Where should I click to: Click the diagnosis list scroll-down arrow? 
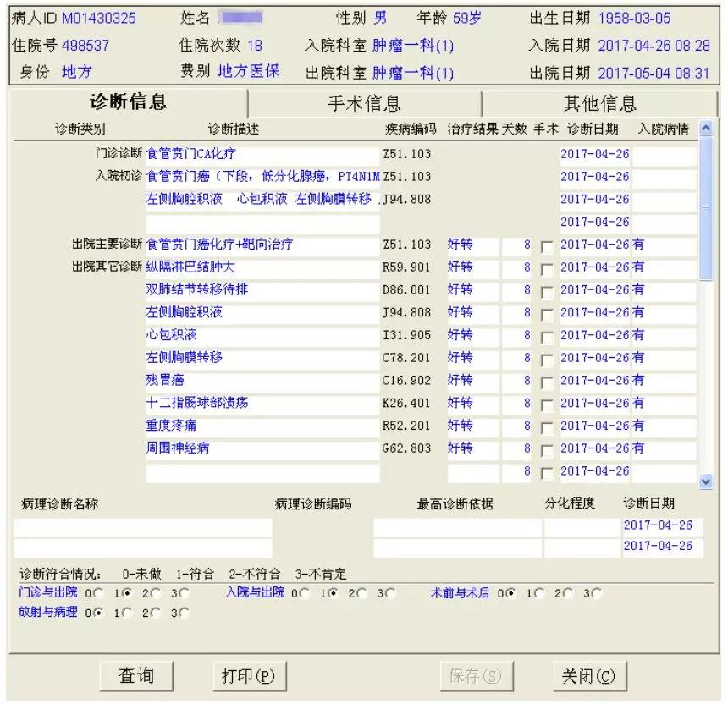pyautogui.click(x=707, y=481)
